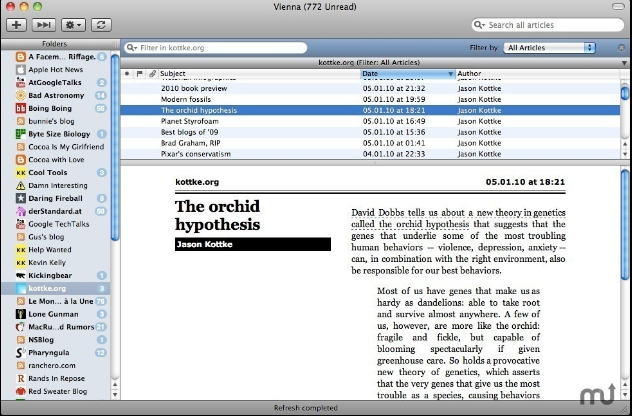Image resolution: width=632 pixels, height=416 pixels.
Task: Open the NSBlog feed
Action: click(x=55, y=340)
